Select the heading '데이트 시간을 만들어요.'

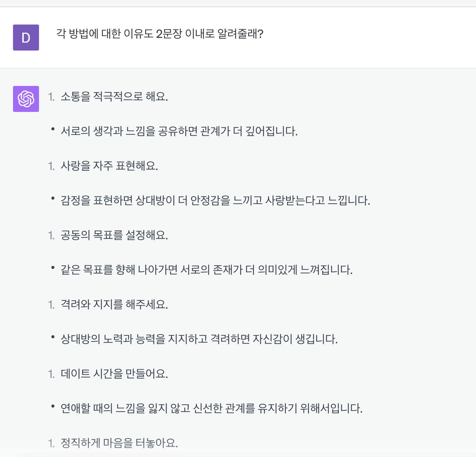click(114, 374)
